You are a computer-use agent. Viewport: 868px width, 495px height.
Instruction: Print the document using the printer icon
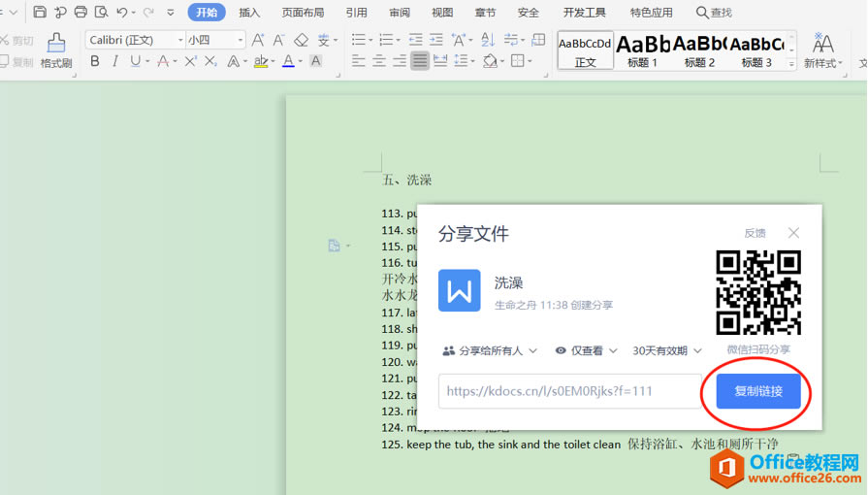80,12
